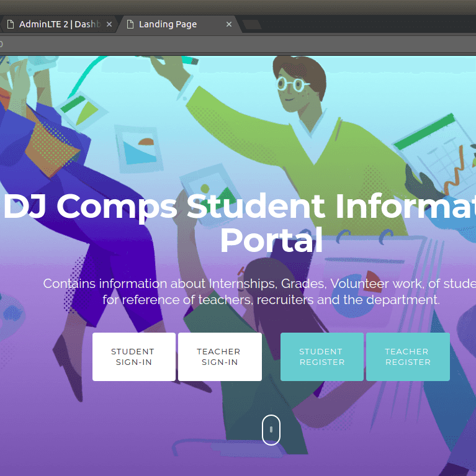The width and height of the screenshot is (476, 476).
Task: Switch to the AdminLTE 2 Dashboard tab
Action: click(x=58, y=24)
